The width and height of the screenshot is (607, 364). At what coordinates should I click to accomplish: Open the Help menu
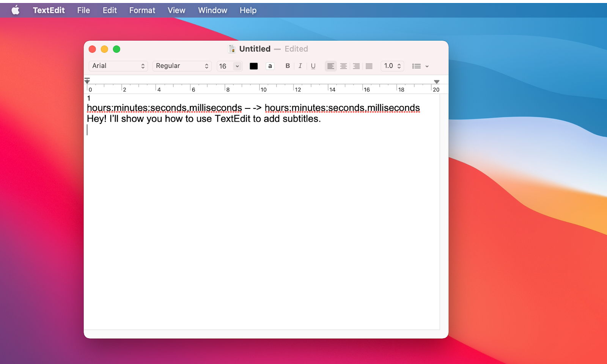pyautogui.click(x=248, y=10)
